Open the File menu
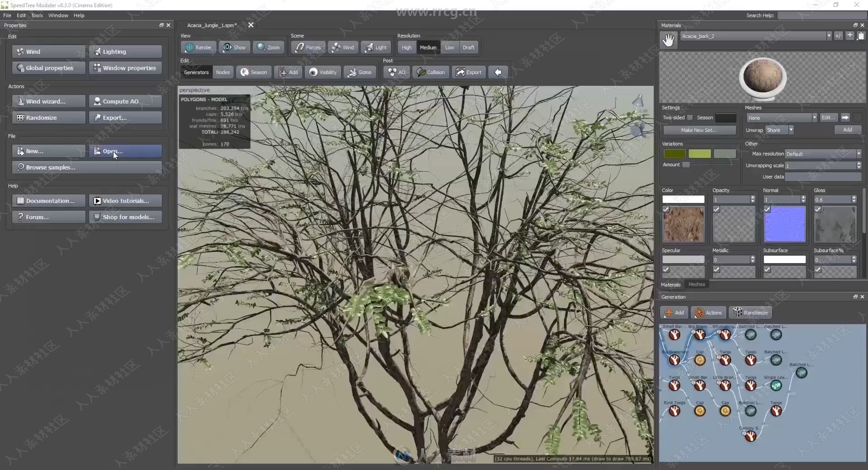Viewport: 868px width, 470px height. tap(7, 15)
